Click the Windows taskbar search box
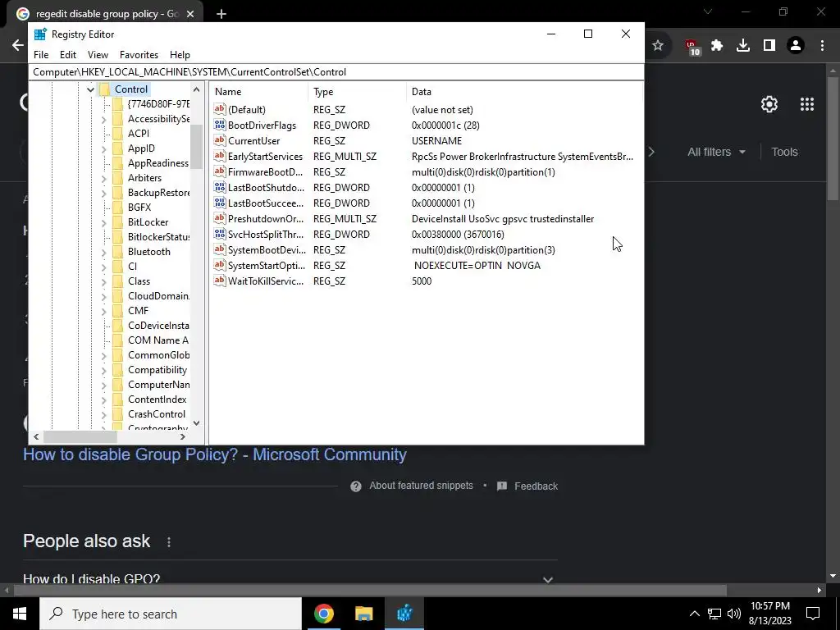 pyautogui.click(x=171, y=614)
